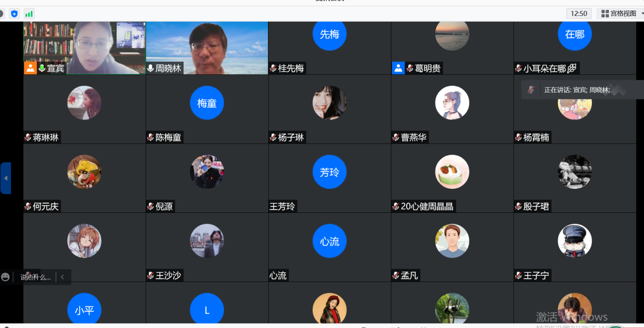
Task: Click the muted mic in the 正在讲话 banner
Action: (x=530, y=90)
